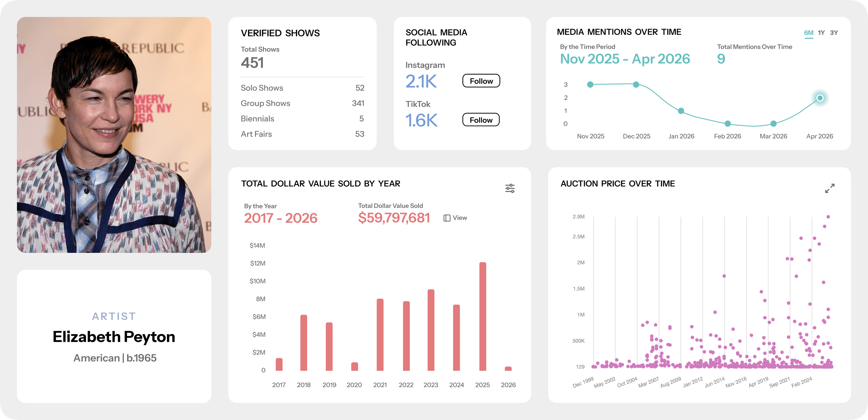Click the American | b.1965 text
This screenshot has width=868, height=420.
[x=115, y=358]
